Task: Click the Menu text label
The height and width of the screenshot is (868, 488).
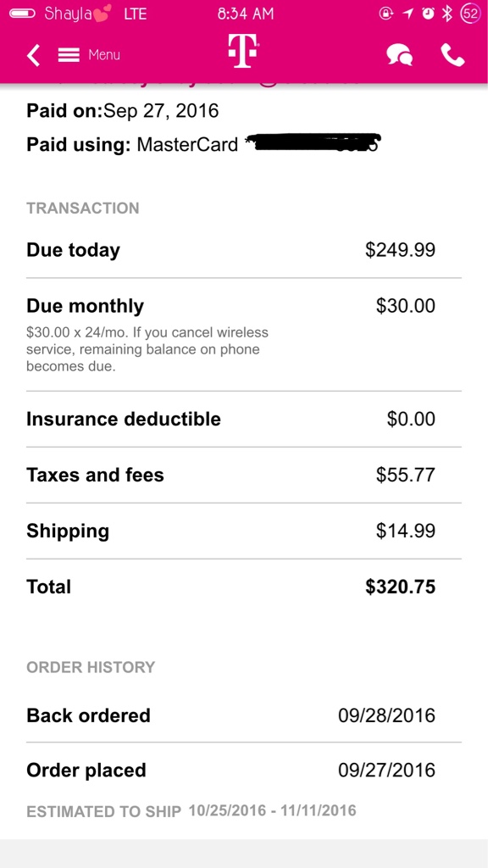Action: pos(104,55)
